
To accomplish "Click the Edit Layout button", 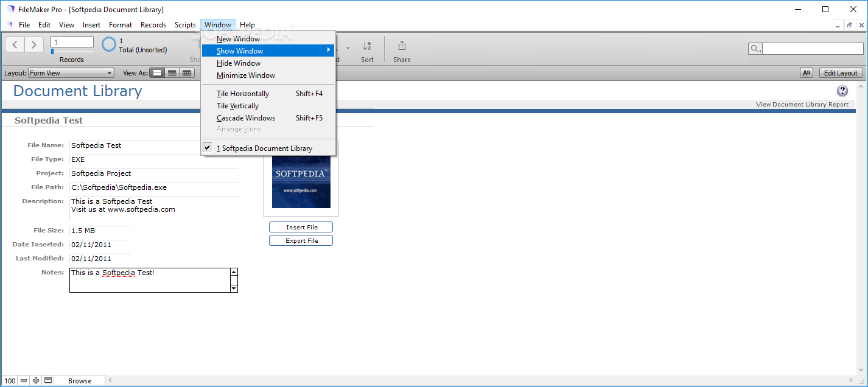I will click(x=841, y=73).
